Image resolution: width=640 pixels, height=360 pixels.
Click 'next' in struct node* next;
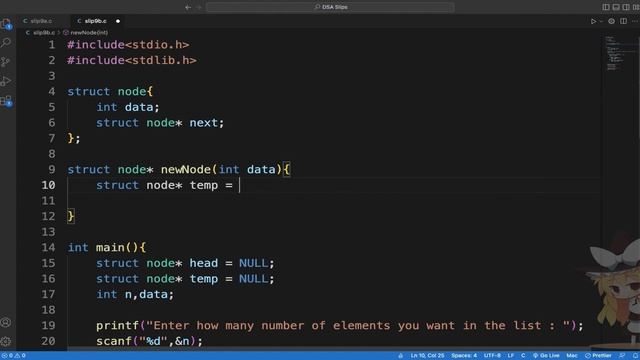coord(204,123)
